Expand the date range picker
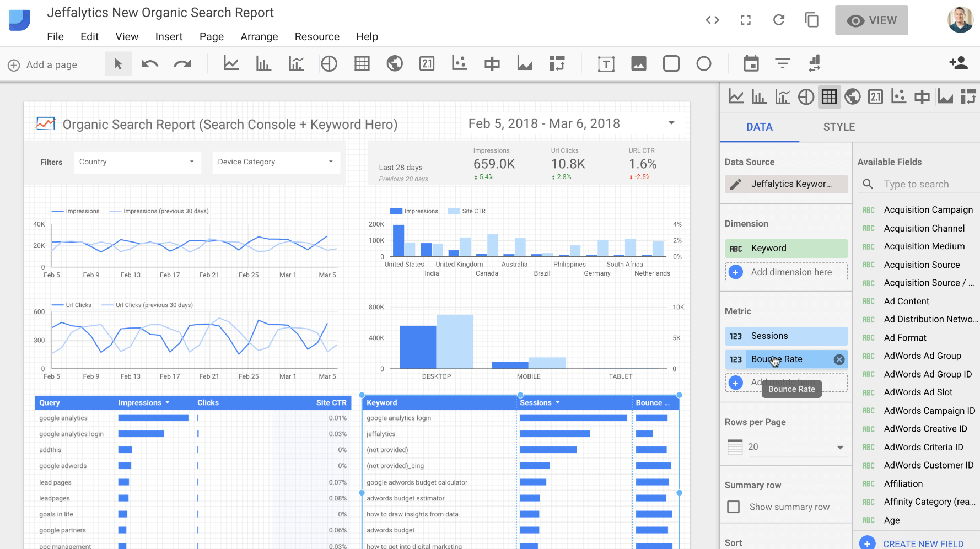Image resolution: width=980 pixels, height=549 pixels. (x=671, y=122)
